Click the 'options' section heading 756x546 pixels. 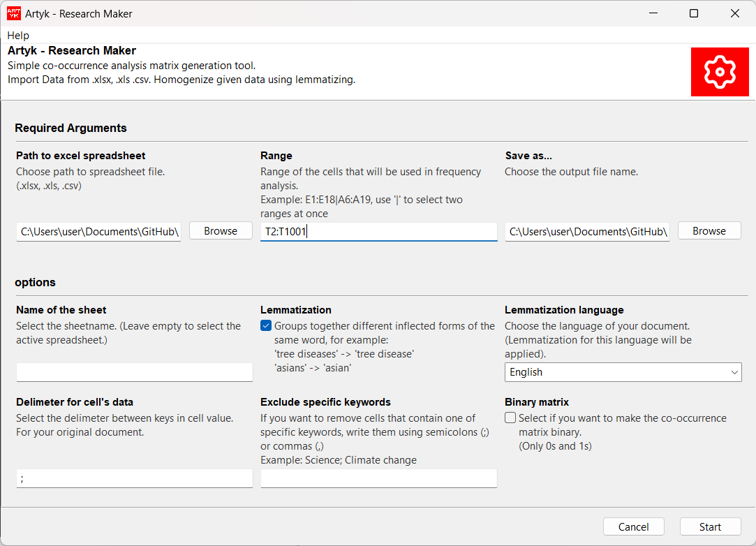[35, 282]
